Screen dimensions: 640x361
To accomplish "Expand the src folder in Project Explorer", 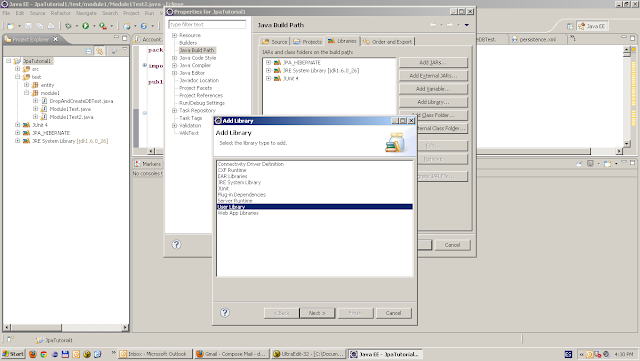I will pyautogui.click(x=18, y=69).
